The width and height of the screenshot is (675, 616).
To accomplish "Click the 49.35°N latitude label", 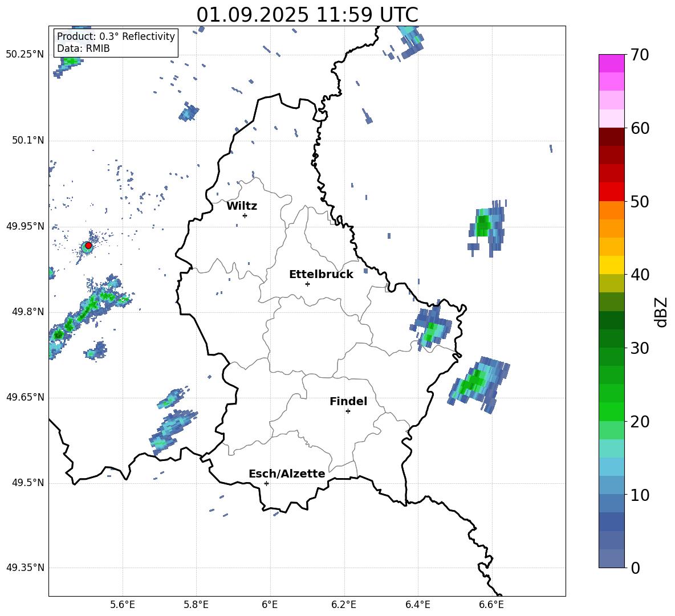I will pos(25,568).
